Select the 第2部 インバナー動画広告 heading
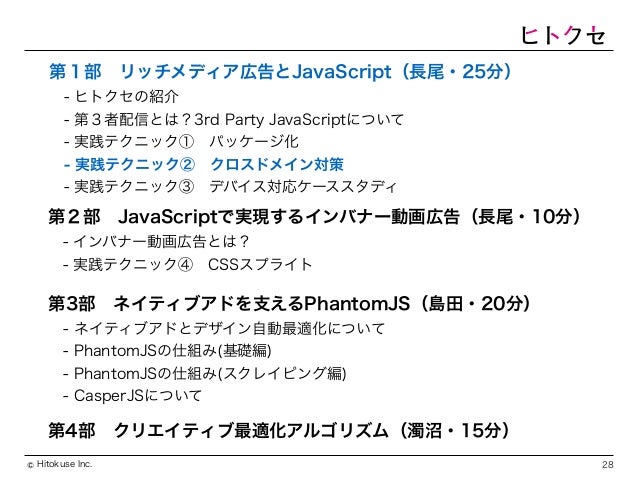Screen dimensions: 638x479 pos(315,217)
